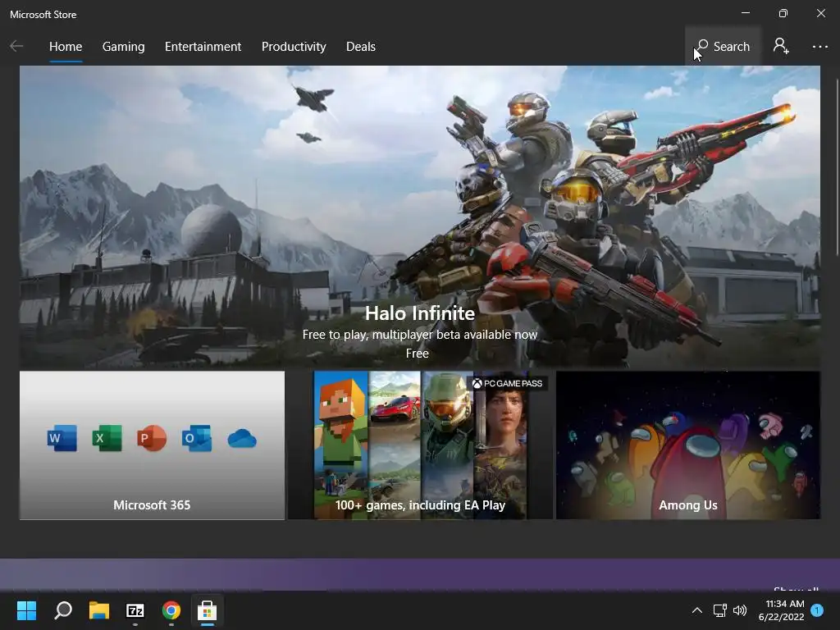Open the 100+ games PC Game Pass tile
Image resolution: width=840 pixels, height=630 pixels.
click(x=420, y=445)
